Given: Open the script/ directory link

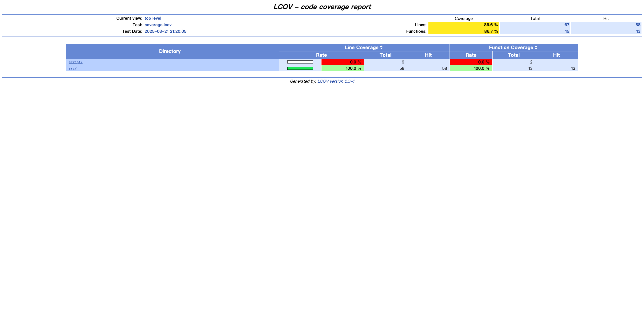Looking at the screenshot, I should pyautogui.click(x=75, y=62).
